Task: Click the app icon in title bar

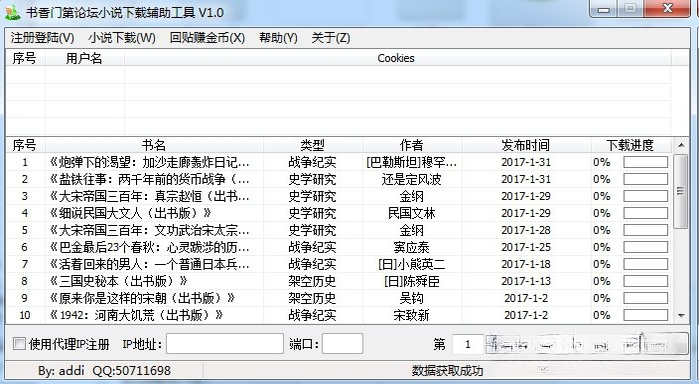Action: point(13,12)
